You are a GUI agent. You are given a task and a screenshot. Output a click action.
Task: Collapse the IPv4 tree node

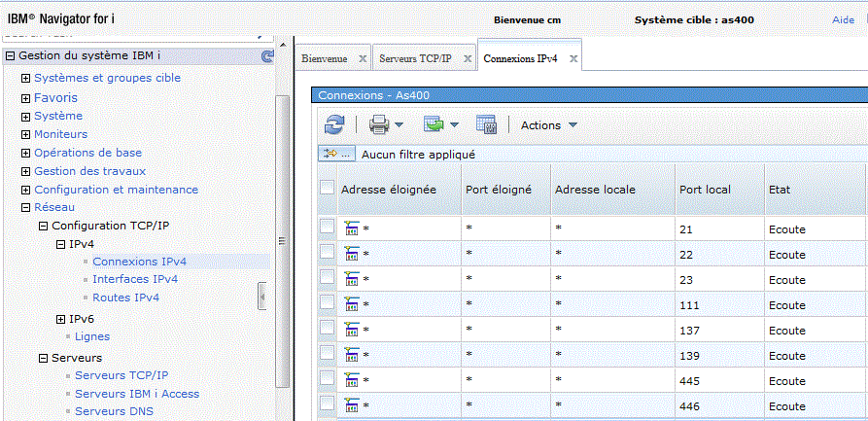point(61,244)
